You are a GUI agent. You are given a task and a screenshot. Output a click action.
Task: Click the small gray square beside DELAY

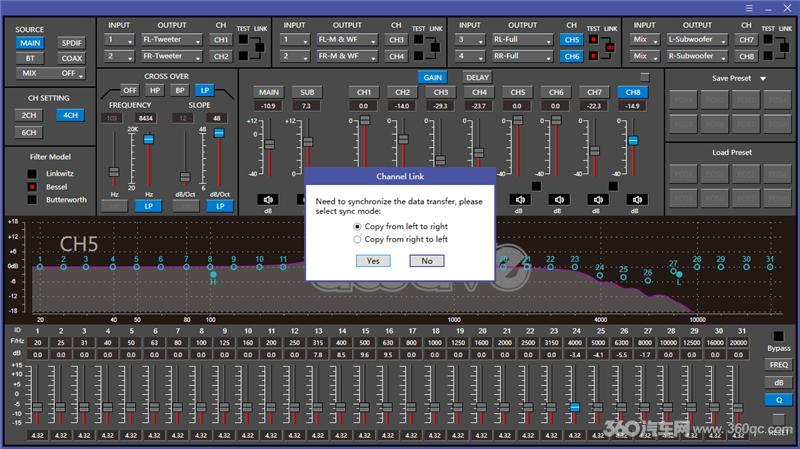tap(645, 77)
